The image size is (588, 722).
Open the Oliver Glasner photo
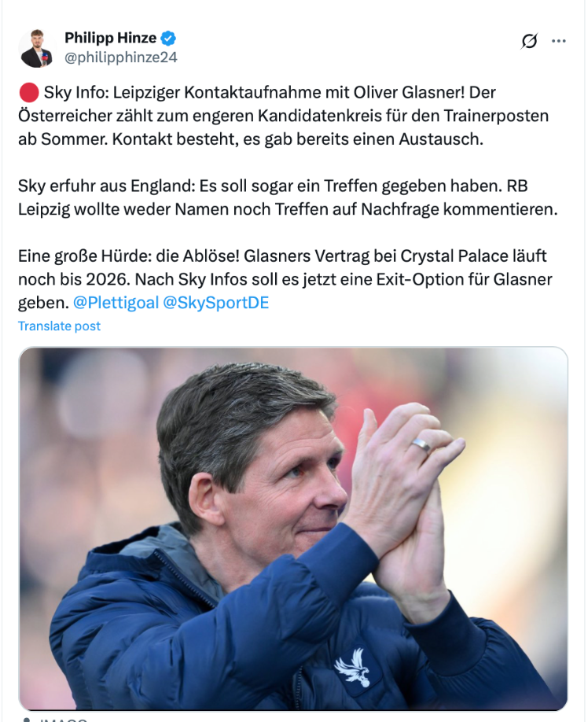[x=293, y=529]
